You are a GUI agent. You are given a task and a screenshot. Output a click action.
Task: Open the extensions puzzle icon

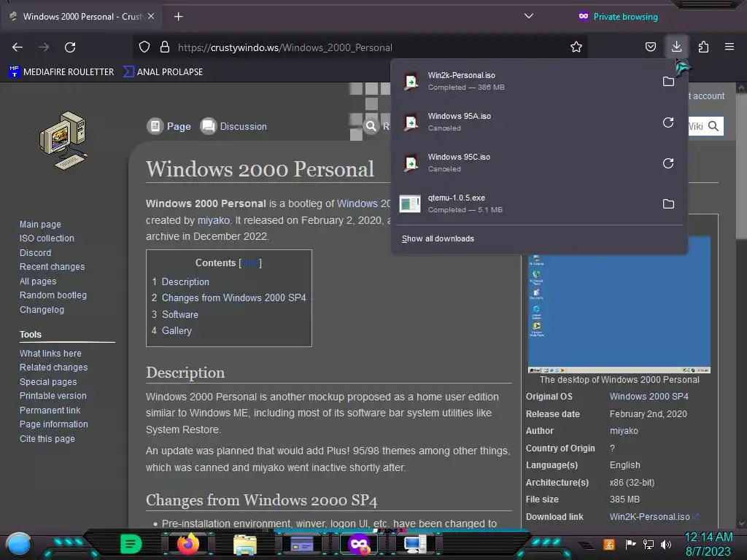point(703,47)
